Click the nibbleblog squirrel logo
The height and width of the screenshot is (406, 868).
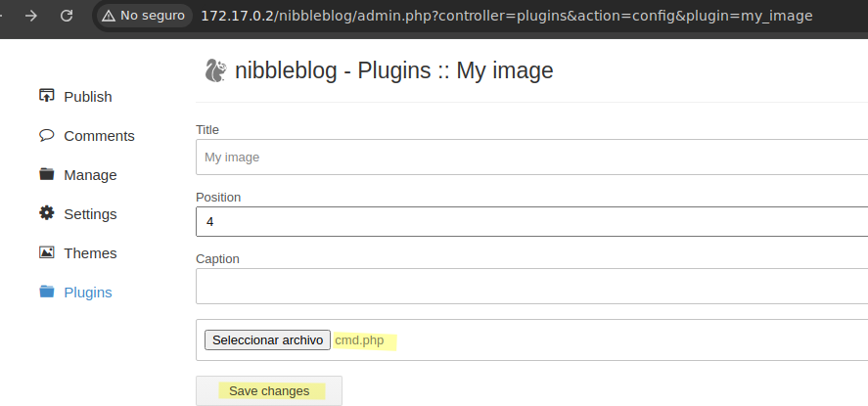tap(214, 70)
